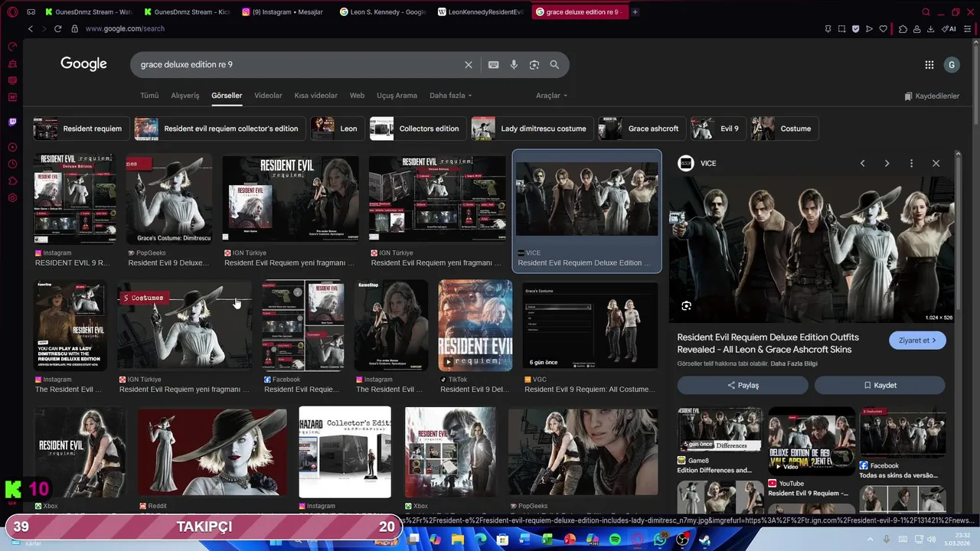
Task: Search by image with Google Lens
Action: tap(534, 64)
